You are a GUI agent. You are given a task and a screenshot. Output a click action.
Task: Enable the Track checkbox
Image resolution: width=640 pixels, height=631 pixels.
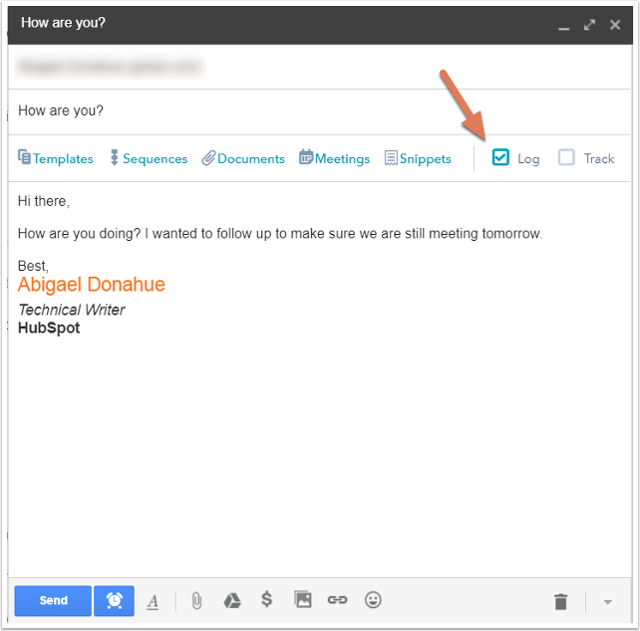567,157
